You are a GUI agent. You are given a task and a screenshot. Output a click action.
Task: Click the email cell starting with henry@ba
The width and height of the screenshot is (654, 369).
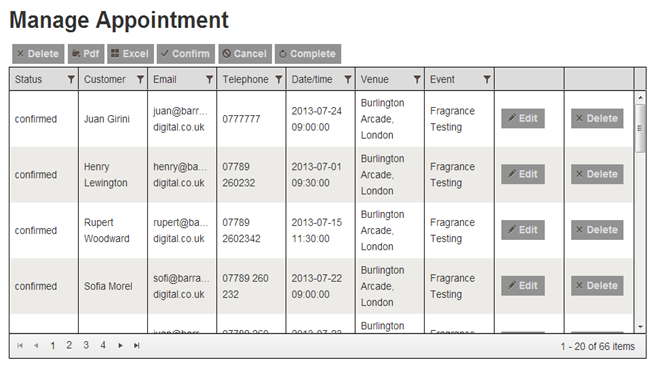tap(182, 175)
